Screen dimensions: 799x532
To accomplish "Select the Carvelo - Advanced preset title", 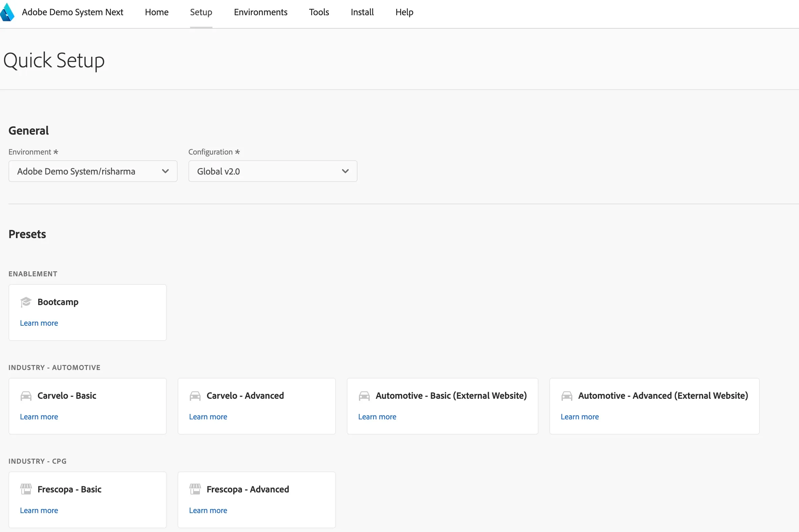I will pos(245,396).
